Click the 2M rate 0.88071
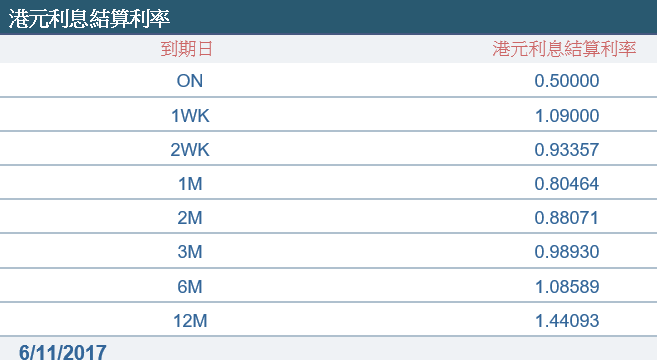Image resolution: width=657 pixels, height=360 pixels. point(566,218)
